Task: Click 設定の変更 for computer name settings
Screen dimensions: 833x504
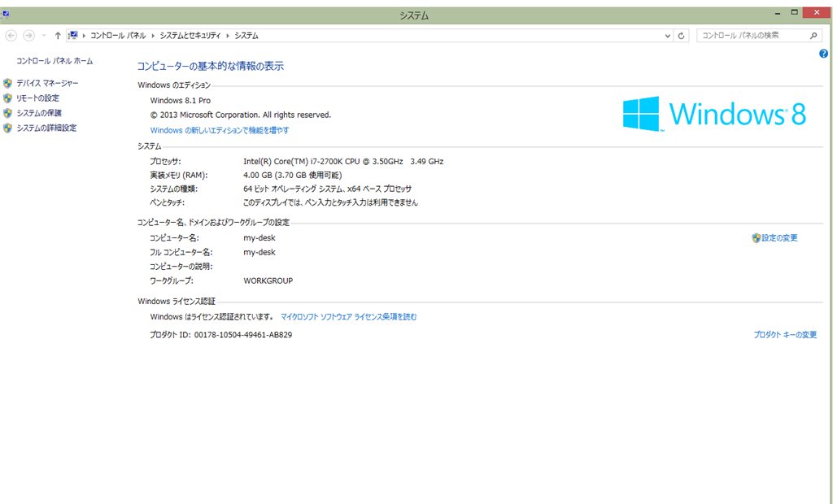Action: (x=781, y=237)
